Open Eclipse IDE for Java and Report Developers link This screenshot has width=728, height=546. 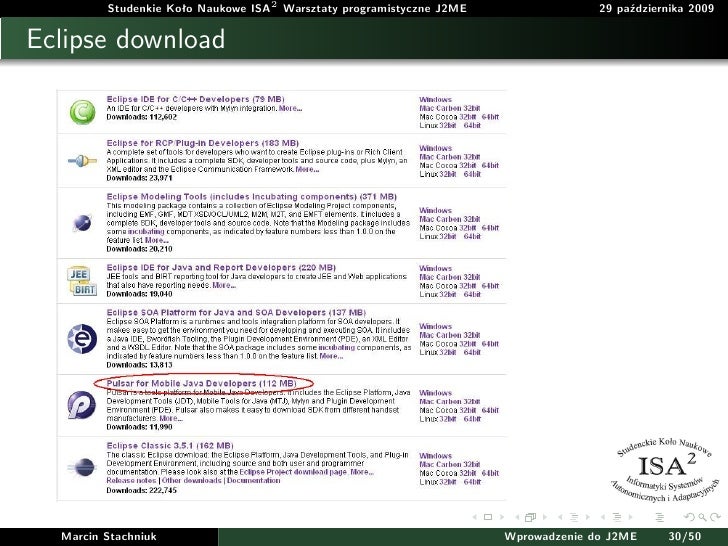(221, 267)
